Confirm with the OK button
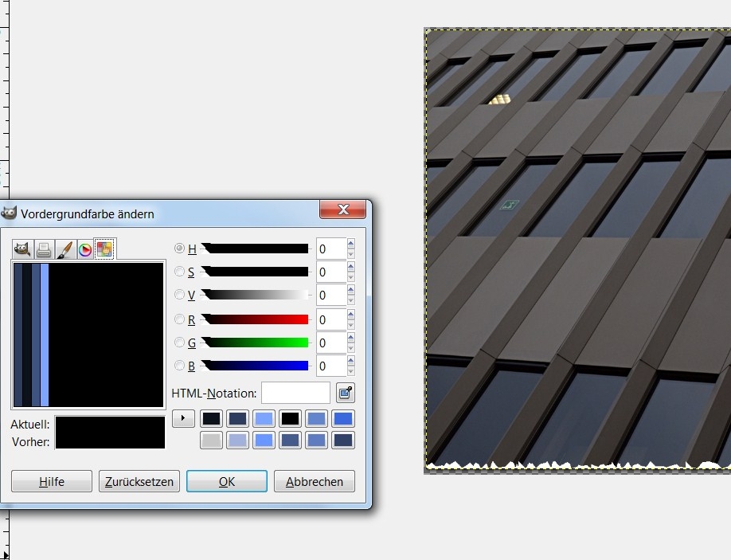The width and height of the screenshot is (731, 560). click(227, 481)
